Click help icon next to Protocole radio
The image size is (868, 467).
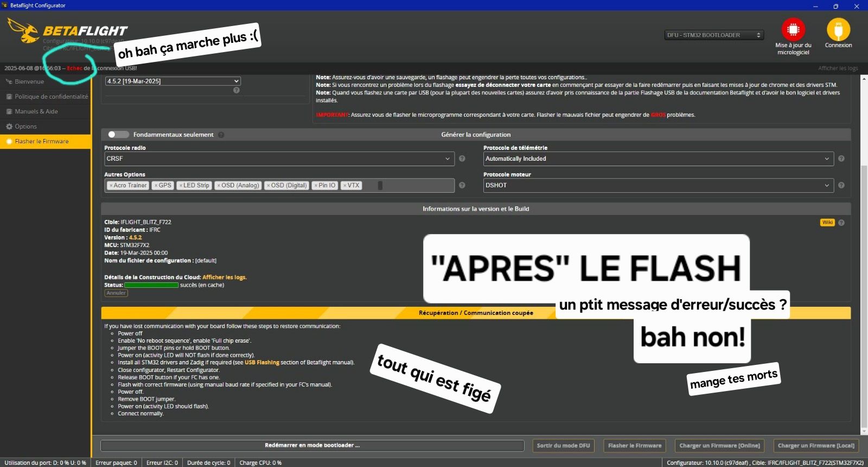(462, 159)
